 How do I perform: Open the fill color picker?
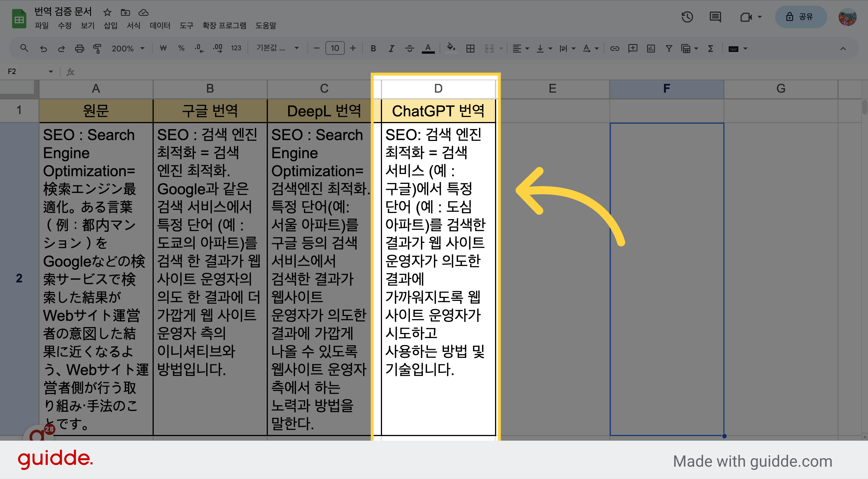[451, 48]
